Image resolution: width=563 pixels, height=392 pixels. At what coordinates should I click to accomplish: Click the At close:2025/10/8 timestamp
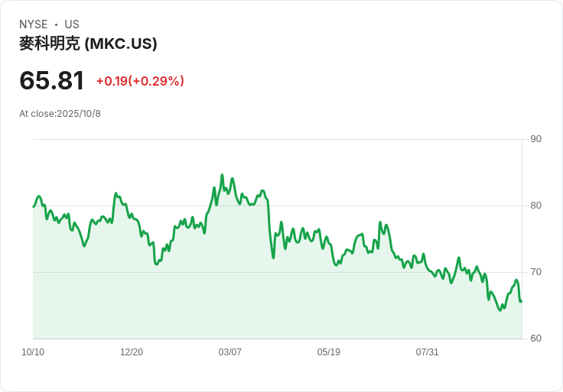(x=60, y=114)
